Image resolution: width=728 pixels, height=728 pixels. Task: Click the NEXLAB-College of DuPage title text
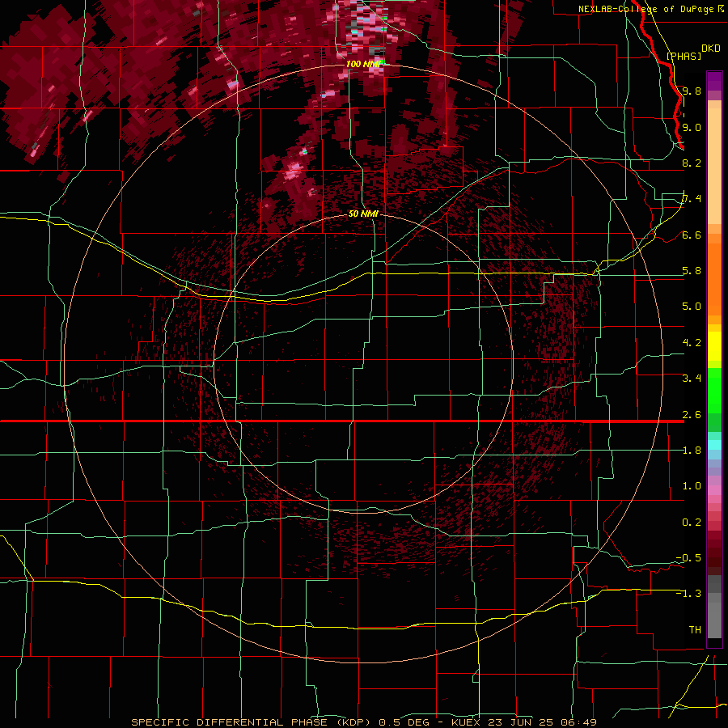point(645,9)
